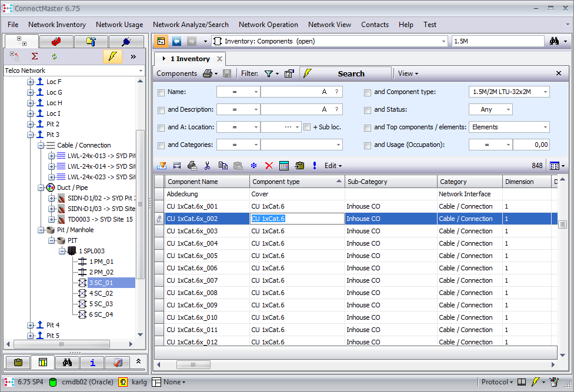Click the calculator icon in grid toolbar
Screen dimensions: 574x392
(284, 166)
